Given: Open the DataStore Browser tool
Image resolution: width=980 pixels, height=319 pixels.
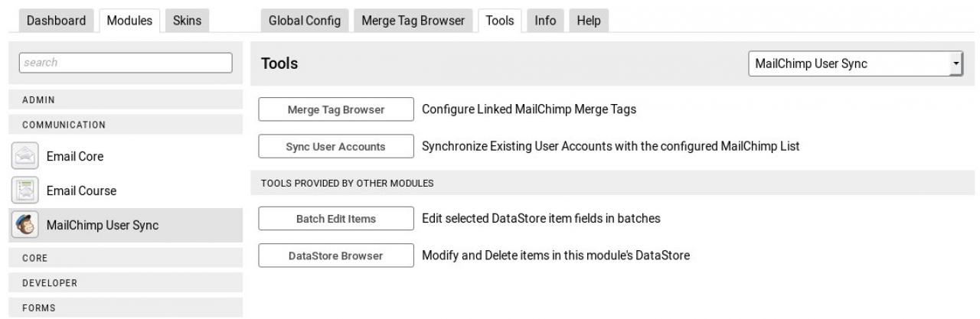Looking at the screenshot, I should click(x=336, y=256).
